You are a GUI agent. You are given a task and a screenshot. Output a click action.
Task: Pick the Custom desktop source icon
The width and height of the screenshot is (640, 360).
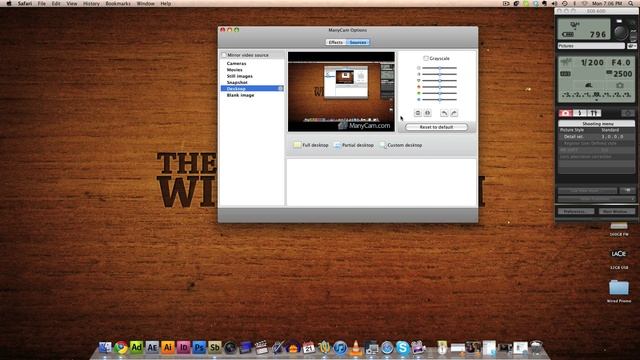coord(382,145)
